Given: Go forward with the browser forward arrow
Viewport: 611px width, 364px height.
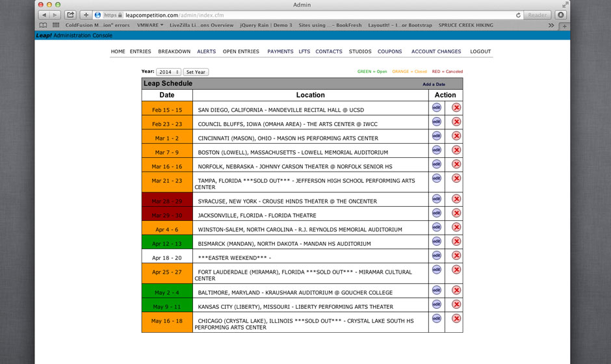Looking at the screenshot, I should point(55,15).
